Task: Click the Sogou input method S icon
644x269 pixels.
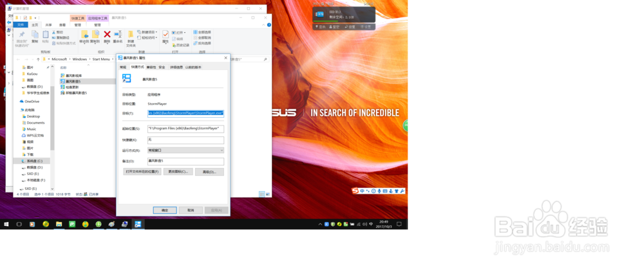Action: tap(355, 191)
